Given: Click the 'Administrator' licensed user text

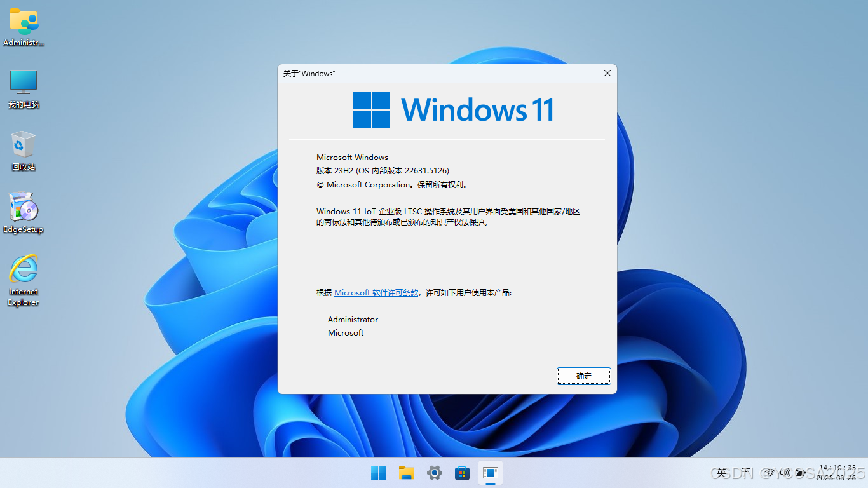Looking at the screenshot, I should click(353, 320).
